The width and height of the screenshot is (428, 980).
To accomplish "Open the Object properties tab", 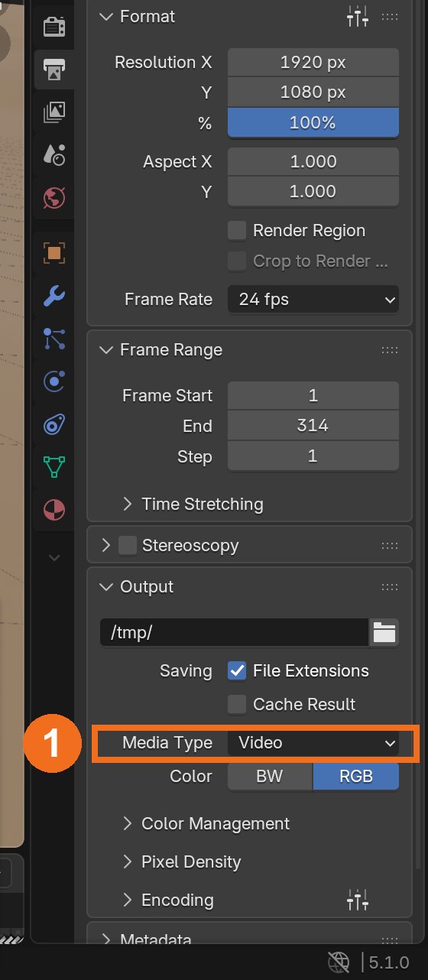I will (x=54, y=253).
